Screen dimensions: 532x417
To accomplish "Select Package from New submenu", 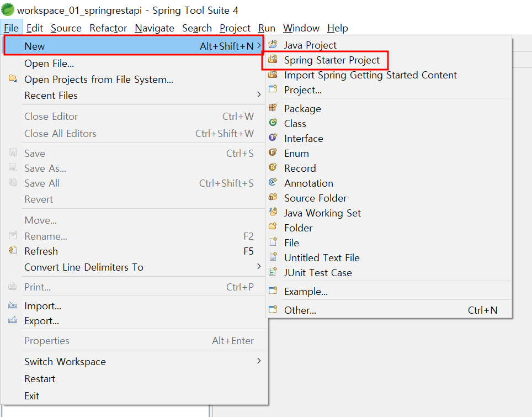I will point(389,109).
